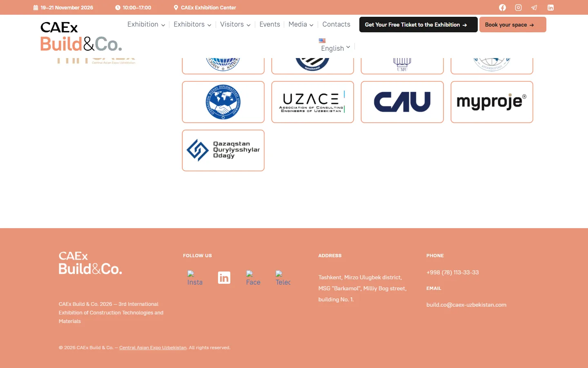
Task: Open the Qazaqstan Qurylysshylar Odagy logo card
Action: 223,150
